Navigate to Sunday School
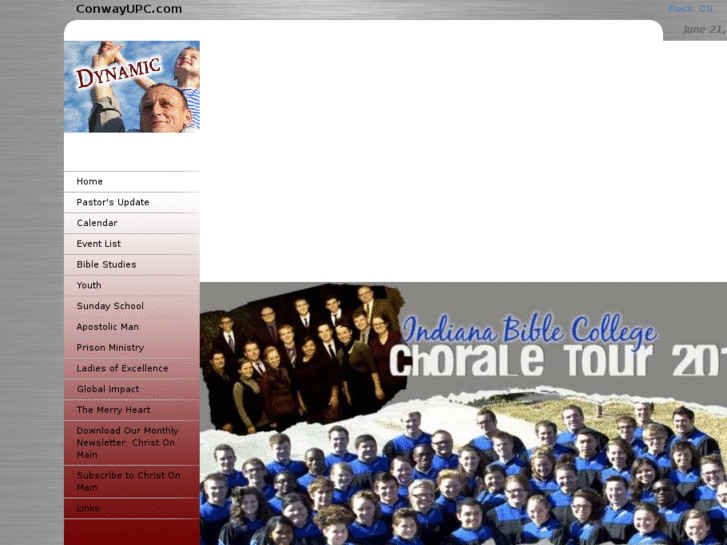This screenshot has width=727, height=545. (x=132, y=306)
